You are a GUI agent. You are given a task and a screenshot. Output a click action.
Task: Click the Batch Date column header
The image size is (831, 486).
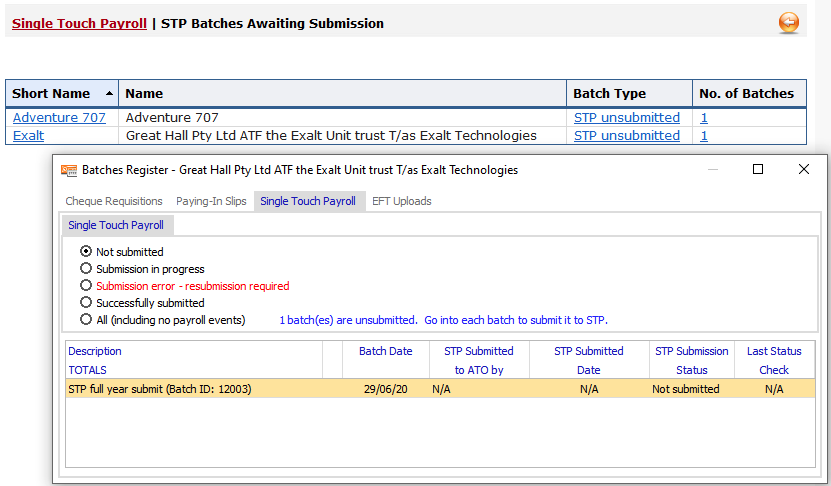pyautogui.click(x=385, y=351)
